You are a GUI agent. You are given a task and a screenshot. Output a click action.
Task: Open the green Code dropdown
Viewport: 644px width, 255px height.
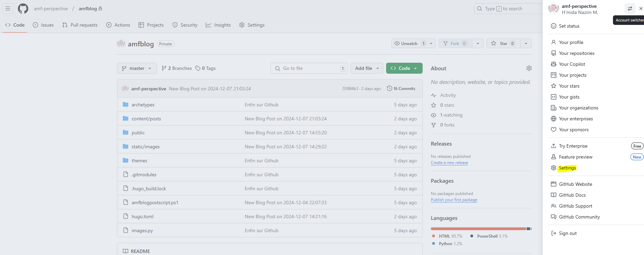pyautogui.click(x=404, y=68)
